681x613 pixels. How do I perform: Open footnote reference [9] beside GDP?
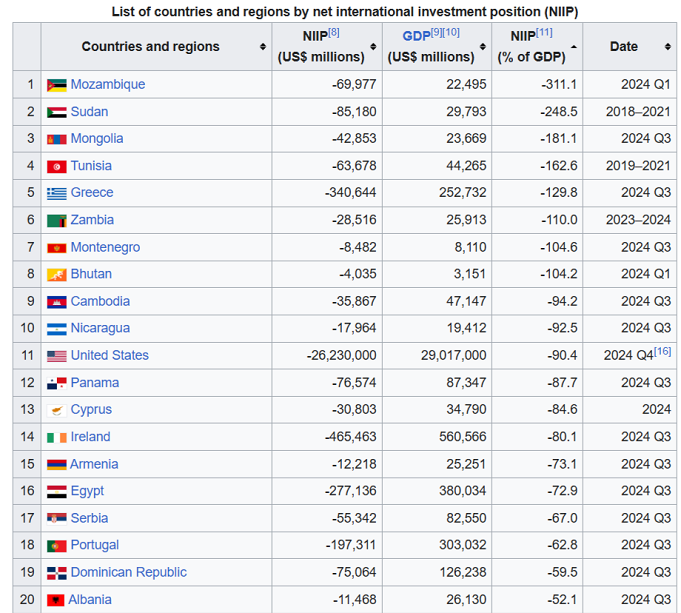(x=436, y=33)
